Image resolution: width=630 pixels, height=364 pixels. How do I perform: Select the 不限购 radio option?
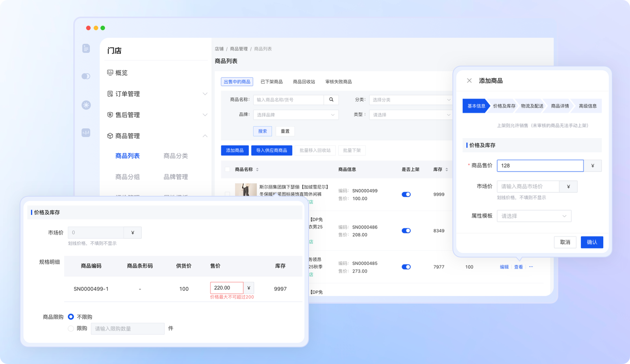71,317
